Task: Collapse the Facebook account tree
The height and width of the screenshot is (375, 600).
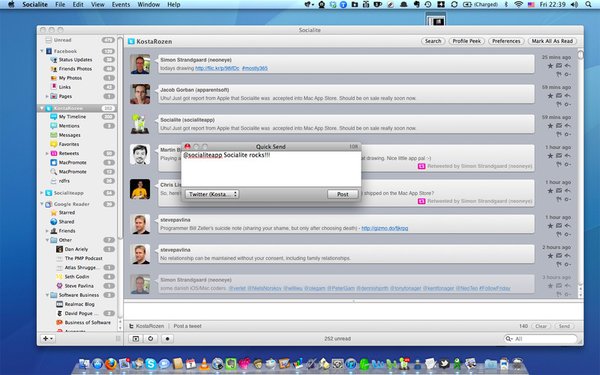Action: click(x=42, y=51)
